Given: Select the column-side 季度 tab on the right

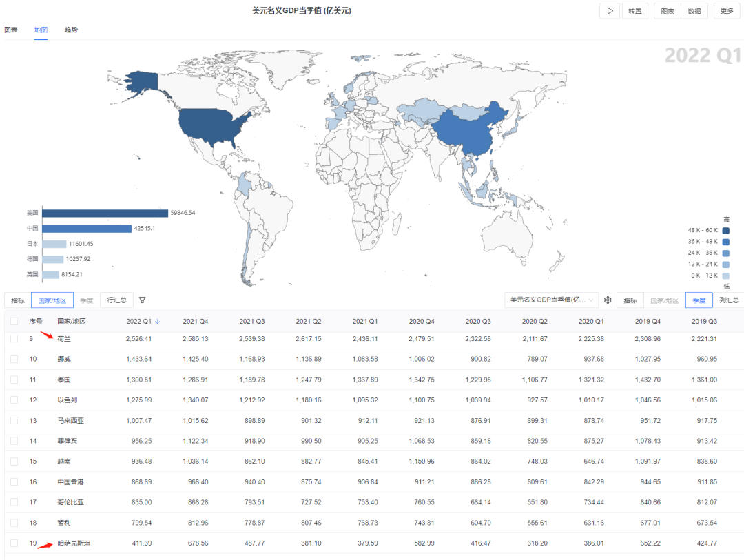Looking at the screenshot, I should [699, 300].
